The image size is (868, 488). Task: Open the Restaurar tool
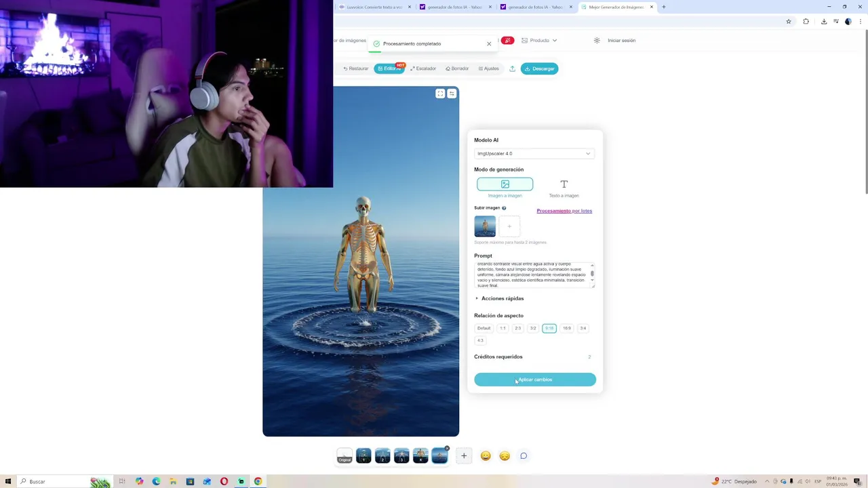click(356, 68)
